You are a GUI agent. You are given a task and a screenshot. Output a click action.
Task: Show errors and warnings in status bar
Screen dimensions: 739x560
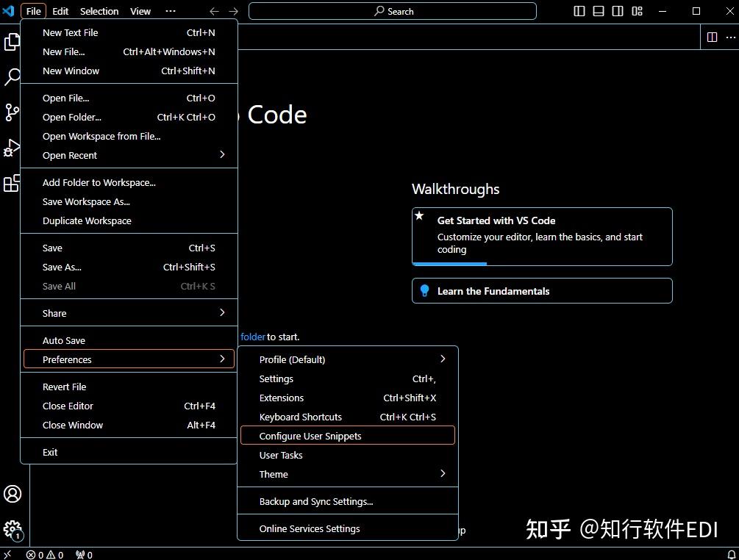[45, 555]
